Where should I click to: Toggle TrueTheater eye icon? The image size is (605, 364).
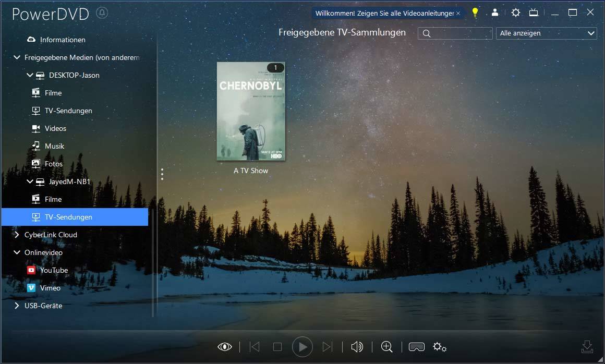coord(225,347)
